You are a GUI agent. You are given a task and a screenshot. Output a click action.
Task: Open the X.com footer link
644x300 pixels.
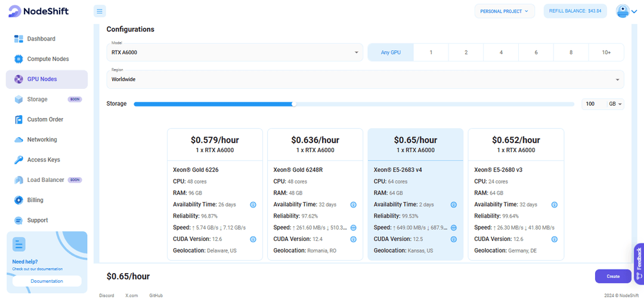pos(132,295)
